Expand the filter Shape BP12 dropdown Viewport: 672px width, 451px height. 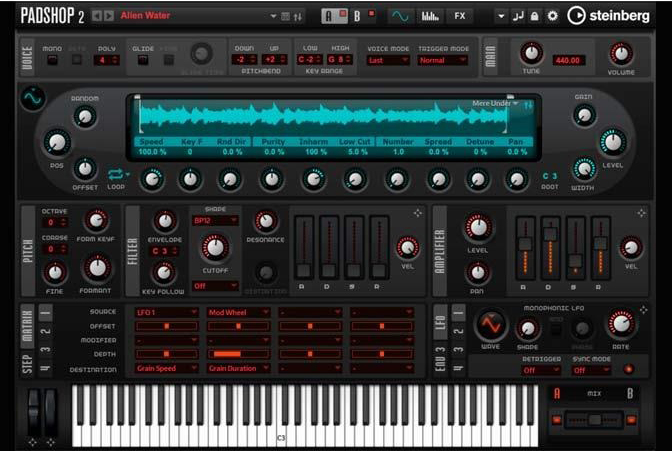pyautogui.click(x=215, y=220)
